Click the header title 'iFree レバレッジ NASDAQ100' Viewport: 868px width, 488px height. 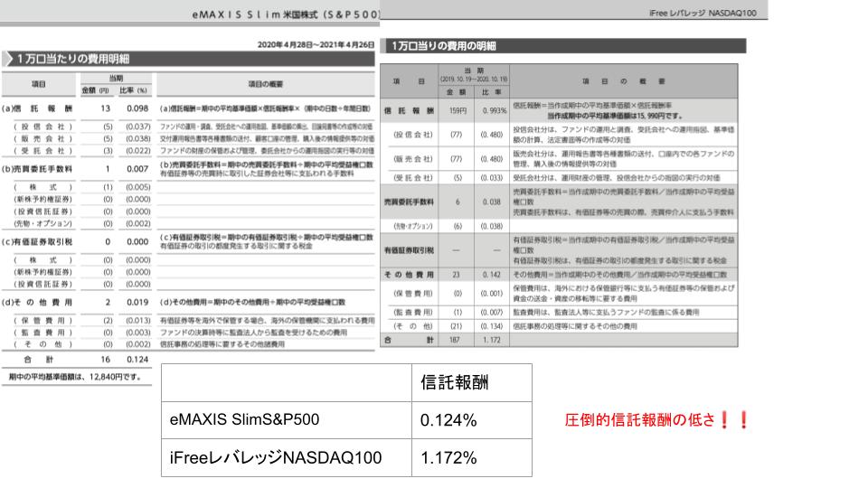pyautogui.click(x=703, y=13)
